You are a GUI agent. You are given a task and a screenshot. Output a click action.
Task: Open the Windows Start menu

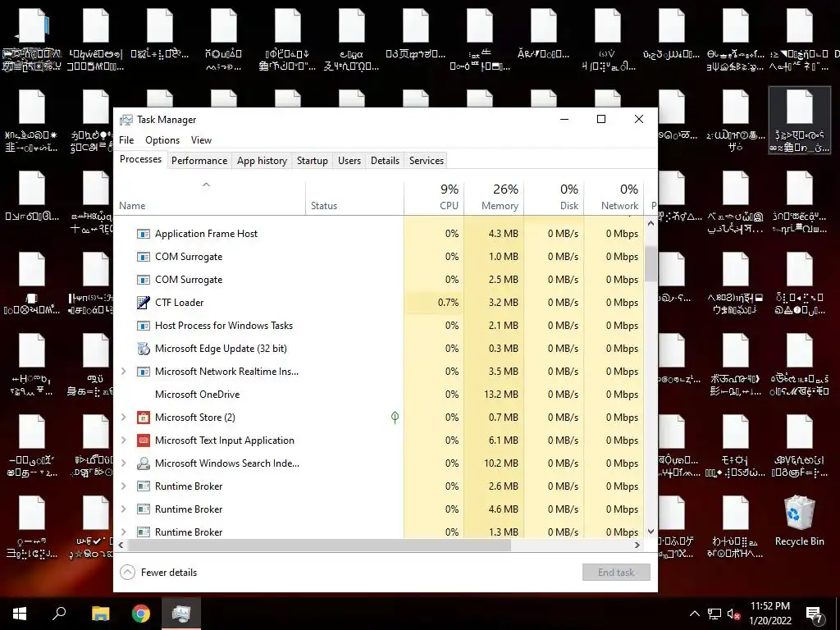point(20,614)
